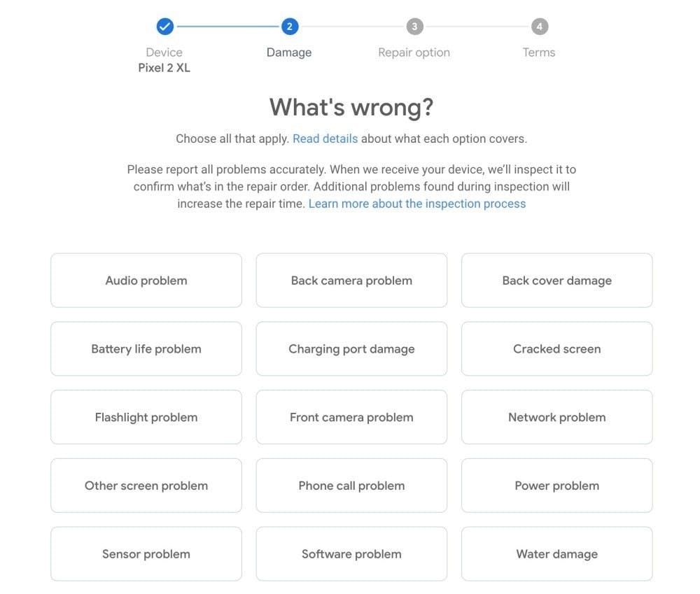Screen dimensions: 700x594
Task: Select Charging port damage option
Action: coord(351,349)
